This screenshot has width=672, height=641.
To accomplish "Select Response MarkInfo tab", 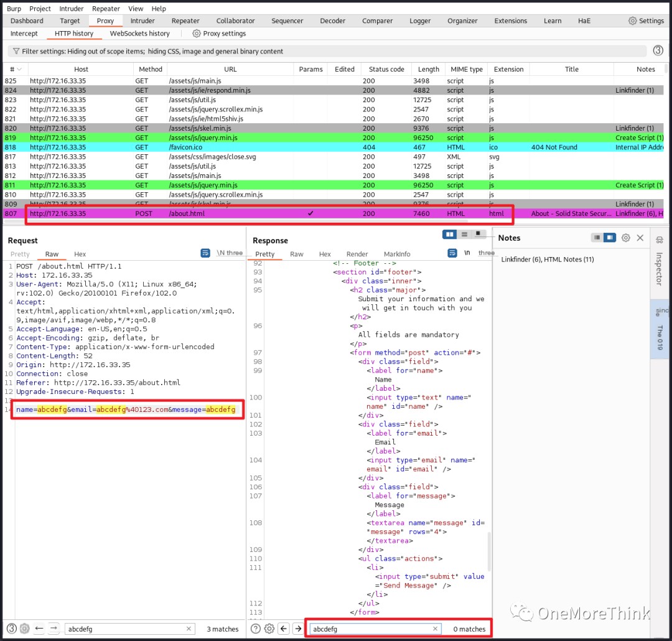I will (397, 254).
